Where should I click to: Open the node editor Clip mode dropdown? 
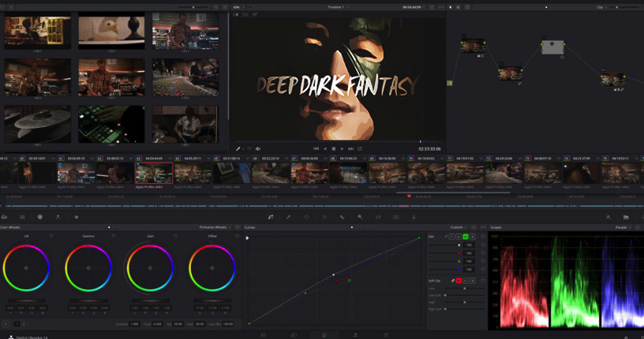coord(601,7)
